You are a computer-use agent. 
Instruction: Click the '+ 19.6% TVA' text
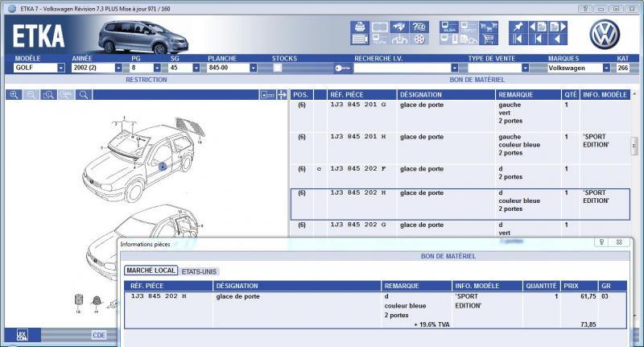click(431, 324)
